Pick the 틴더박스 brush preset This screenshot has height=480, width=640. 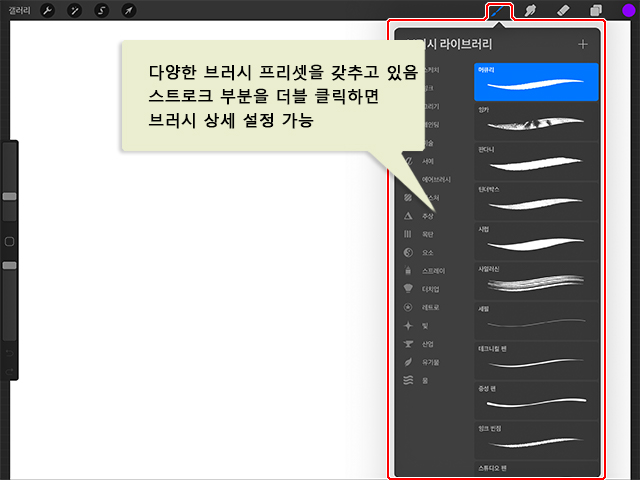click(x=536, y=198)
